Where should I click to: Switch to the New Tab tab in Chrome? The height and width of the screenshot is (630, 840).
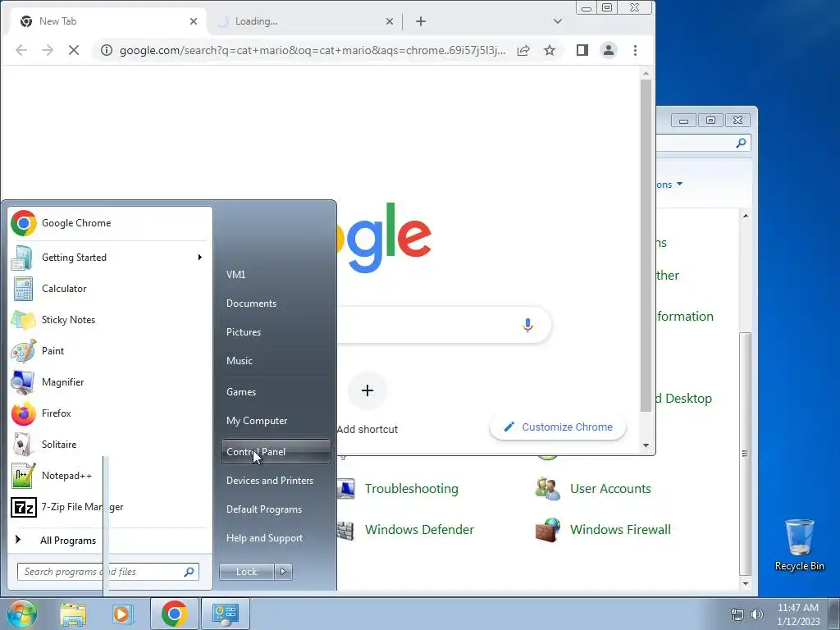[107, 21]
